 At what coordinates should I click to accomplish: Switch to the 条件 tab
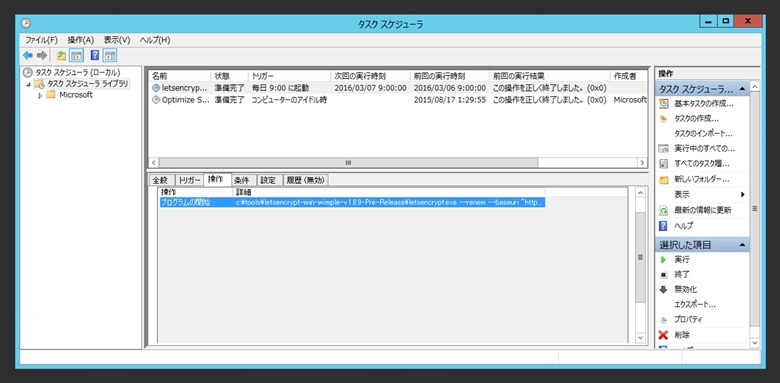pos(244,180)
